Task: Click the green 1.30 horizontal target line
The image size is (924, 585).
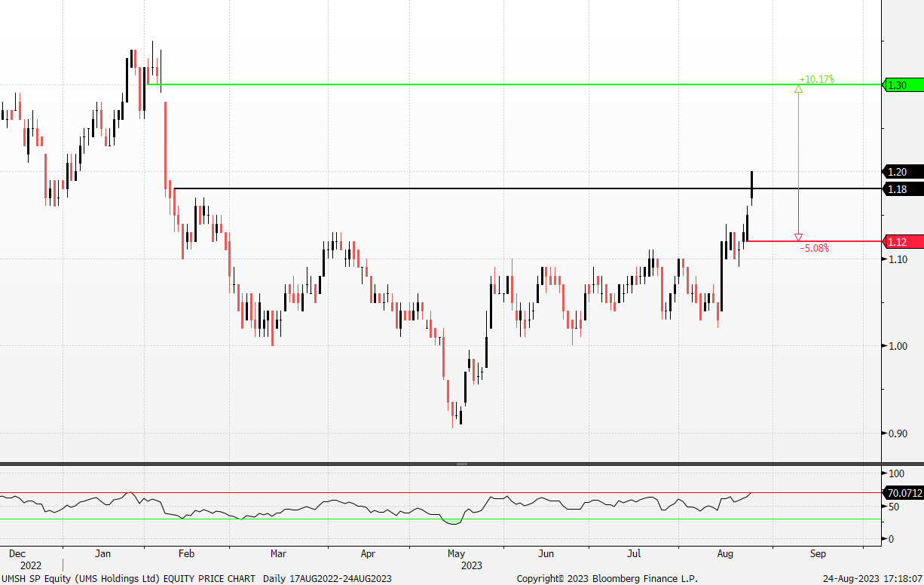Action: 514,84
